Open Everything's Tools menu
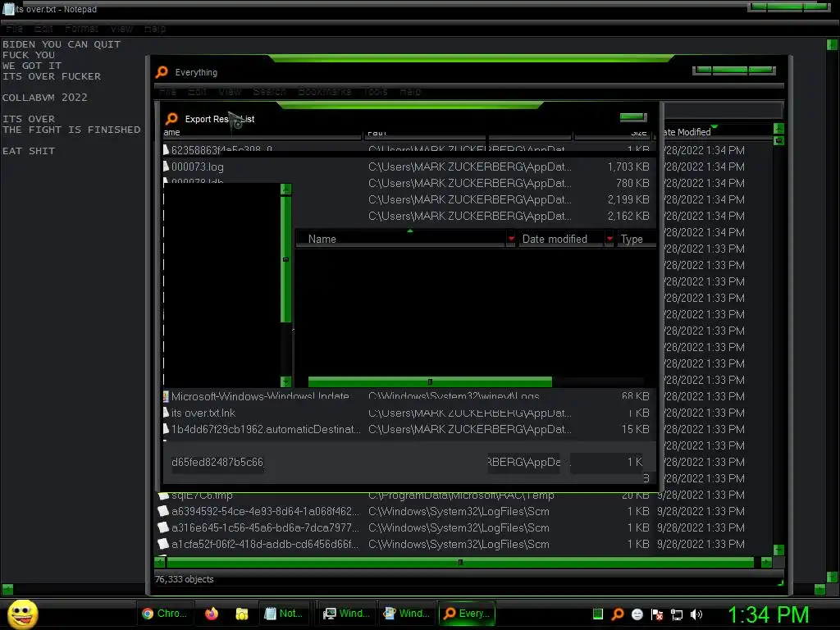The image size is (840, 630). click(x=376, y=92)
